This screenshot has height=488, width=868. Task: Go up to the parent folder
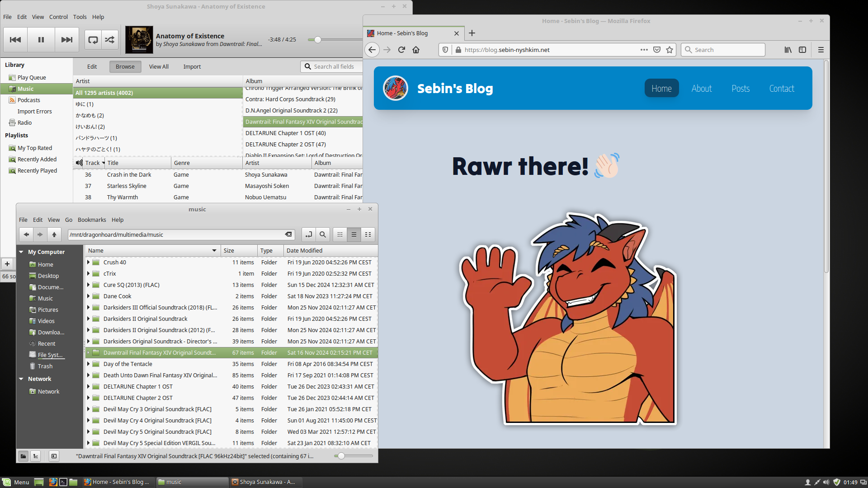[x=54, y=235]
